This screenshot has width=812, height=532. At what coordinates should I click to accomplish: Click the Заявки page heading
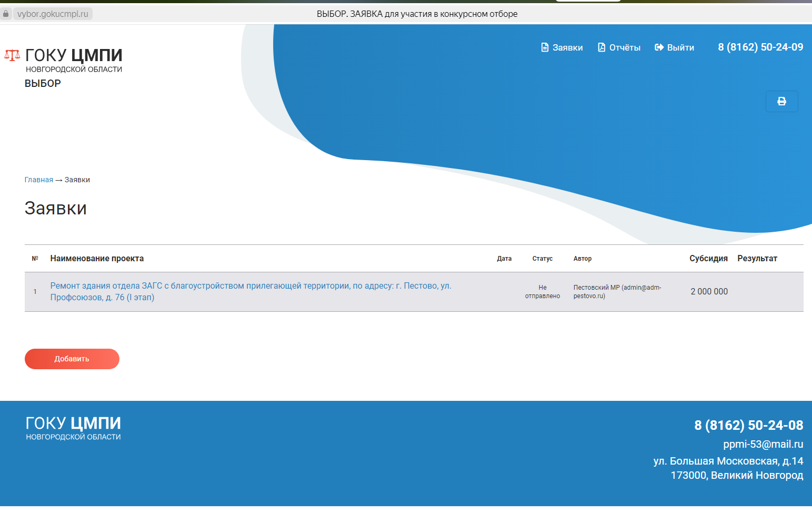tap(56, 208)
